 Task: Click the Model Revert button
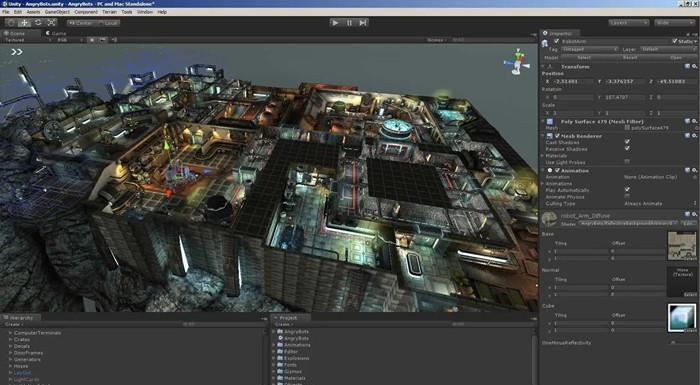click(x=630, y=58)
